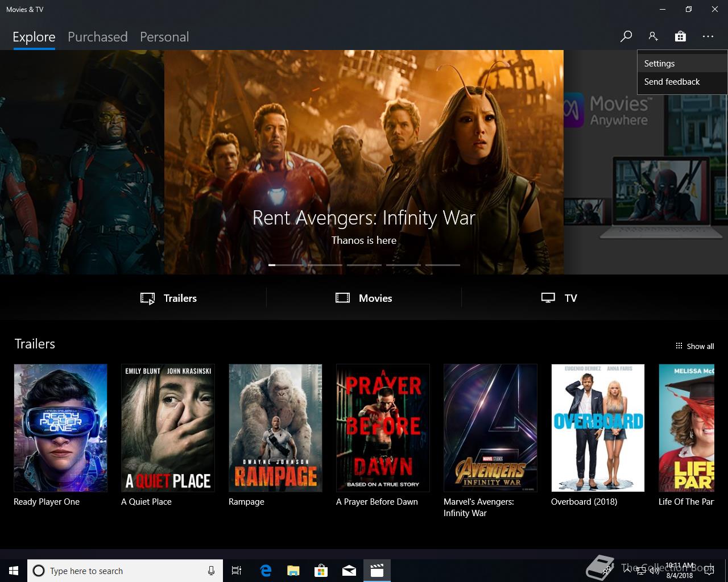Click the taskbar search input field
This screenshot has width=728, height=582.
click(x=125, y=571)
